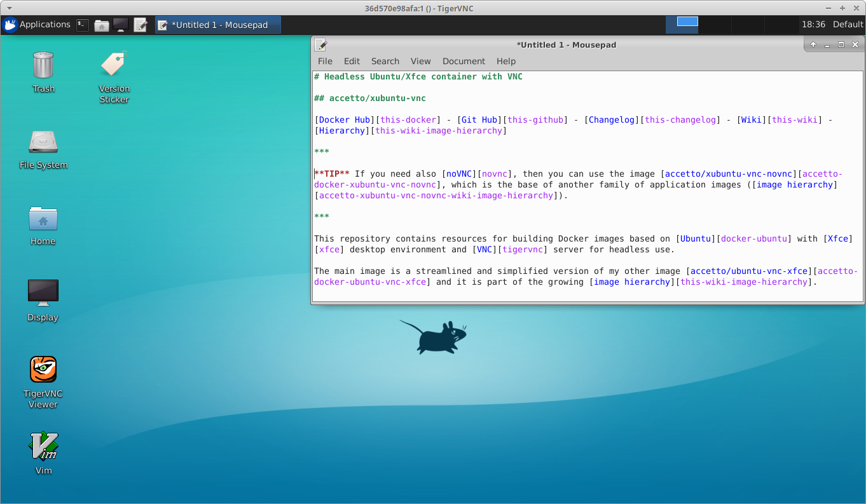Place cursor on the '**TIP**' bold text

click(x=332, y=174)
